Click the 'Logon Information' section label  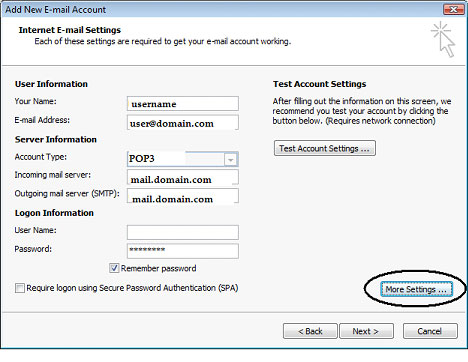click(54, 213)
